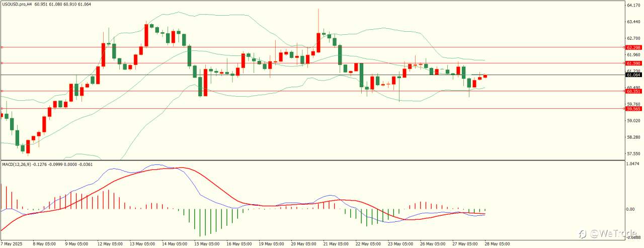Click the 64.170 price scale value
Screen dimensions: 644x248
tap(633, 5)
